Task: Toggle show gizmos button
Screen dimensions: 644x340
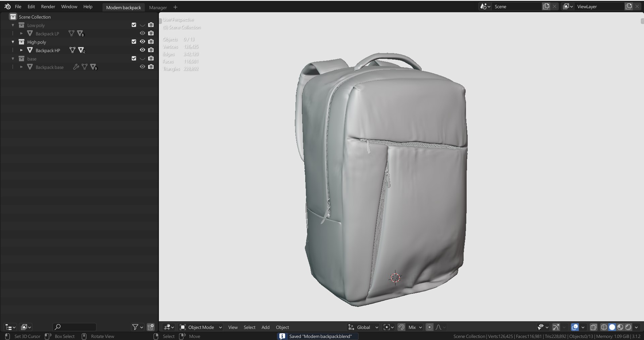Action: [556, 327]
